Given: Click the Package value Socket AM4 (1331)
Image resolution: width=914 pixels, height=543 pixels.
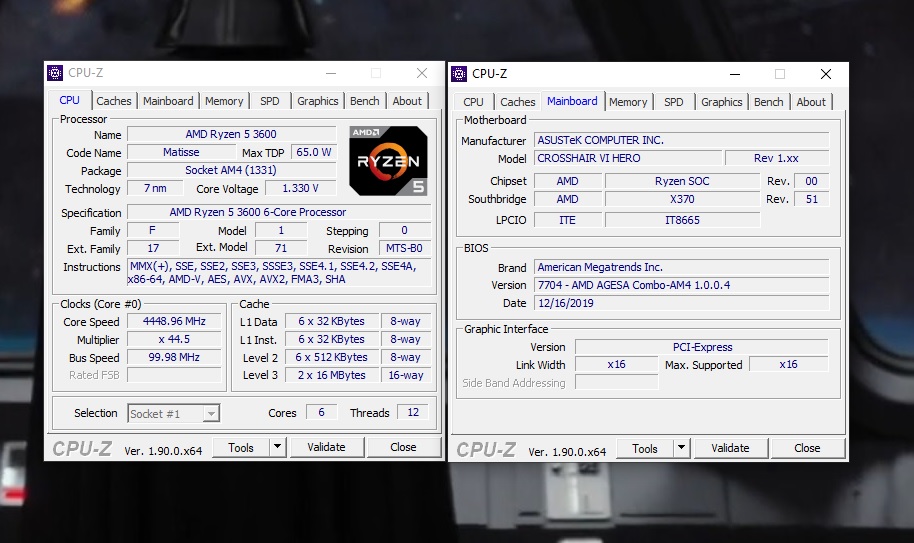Looking at the screenshot, I should pos(231,170).
